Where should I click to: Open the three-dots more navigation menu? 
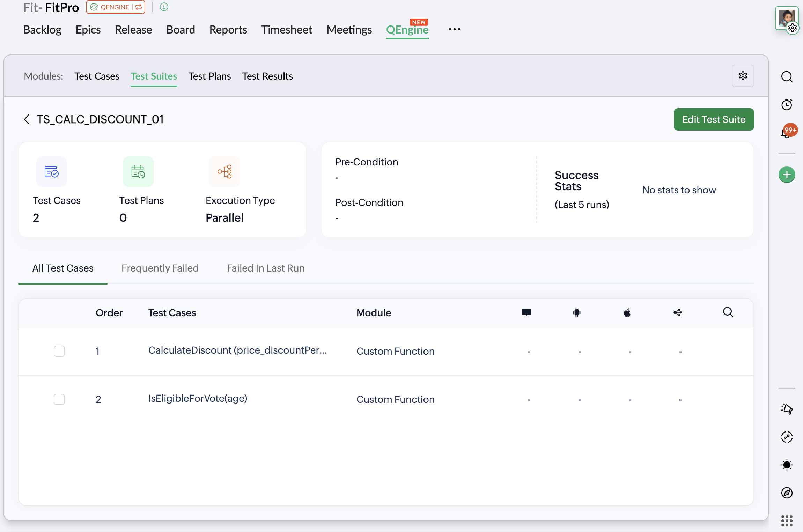[454, 30]
